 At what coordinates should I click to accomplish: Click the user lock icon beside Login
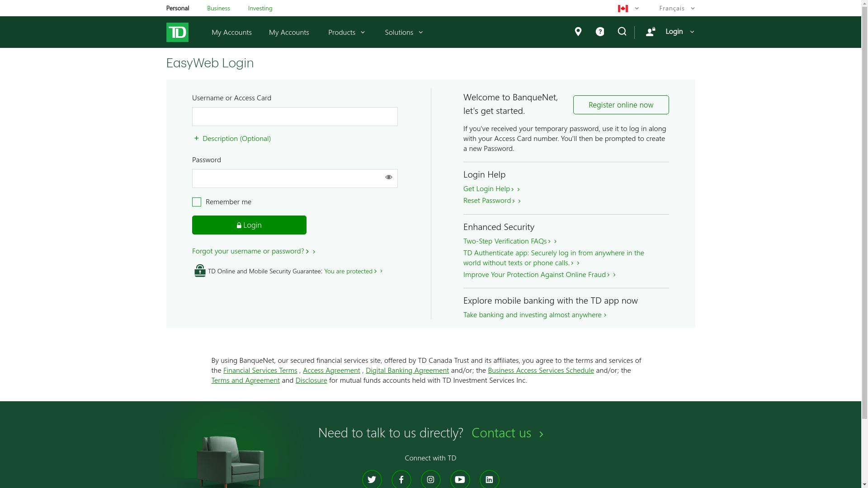pos(651,31)
